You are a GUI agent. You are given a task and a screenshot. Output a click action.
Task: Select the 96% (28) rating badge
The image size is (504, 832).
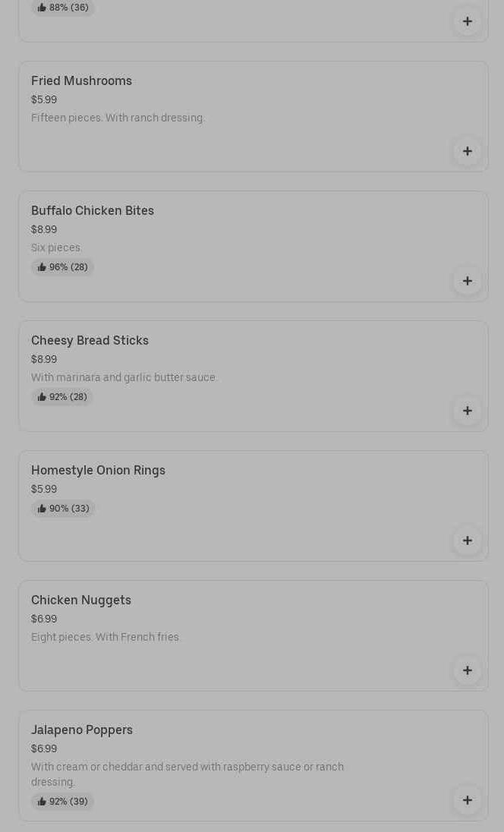63,267
